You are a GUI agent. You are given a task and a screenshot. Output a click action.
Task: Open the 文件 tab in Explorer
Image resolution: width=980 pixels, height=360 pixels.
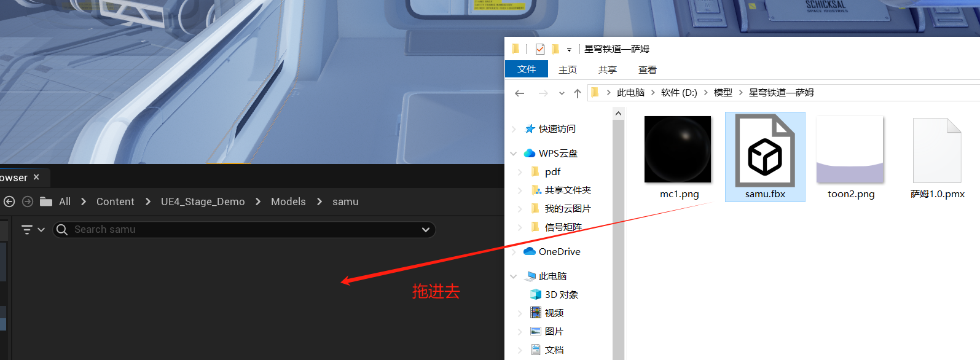[x=527, y=69]
